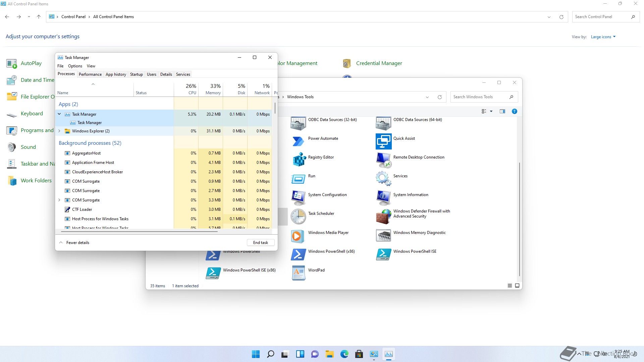Image resolution: width=644 pixels, height=362 pixels.
Task: Open Registry Editor in Windows Tools
Action: coord(298,159)
